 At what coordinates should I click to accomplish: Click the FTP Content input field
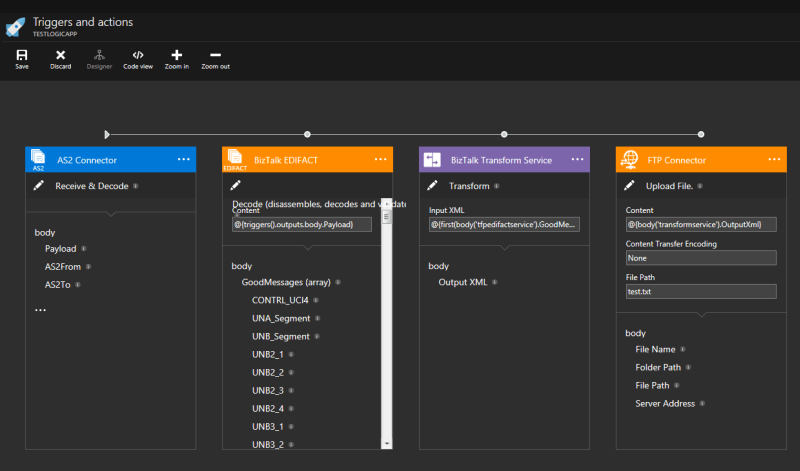coord(701,225)
